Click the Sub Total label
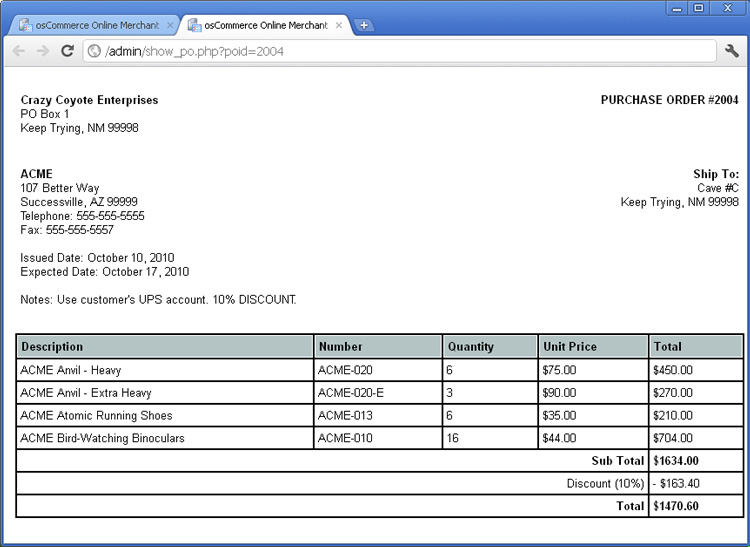 tap(618, 460)
